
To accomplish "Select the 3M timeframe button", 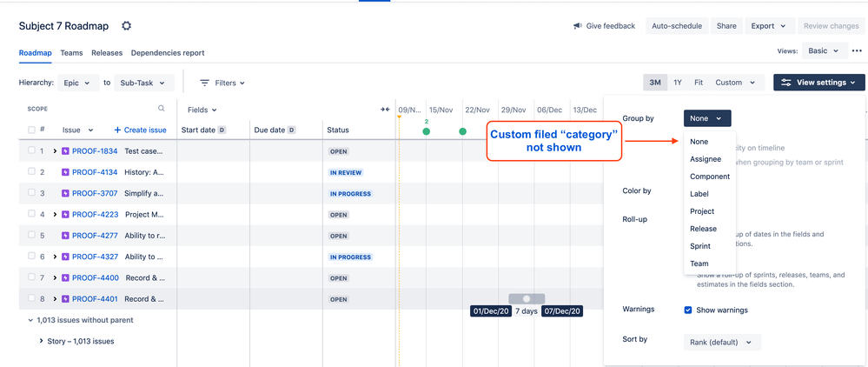I will pos(655,83).
